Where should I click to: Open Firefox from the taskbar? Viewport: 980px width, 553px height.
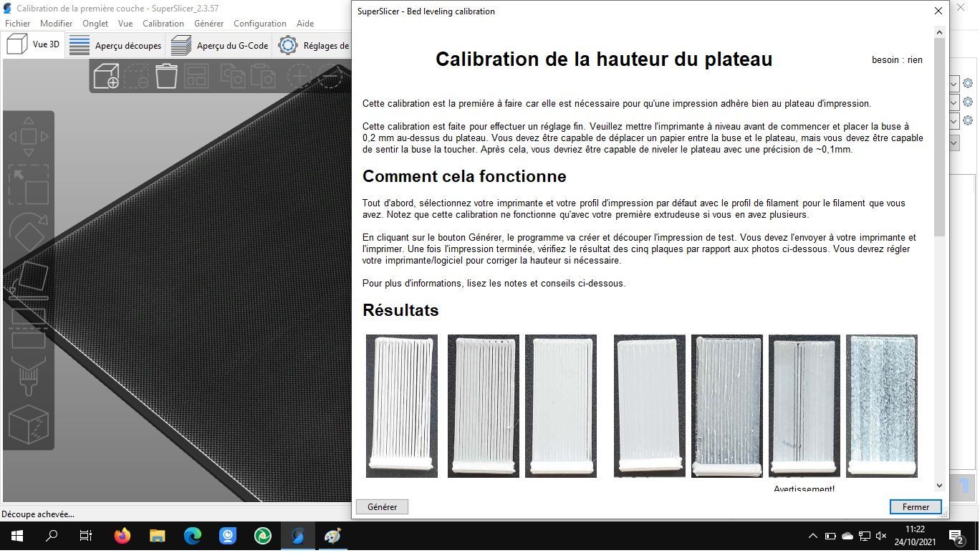[123, 536]
